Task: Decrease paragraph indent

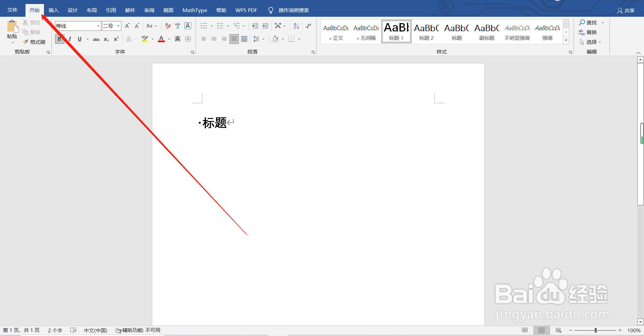Action: coord(255,26)
